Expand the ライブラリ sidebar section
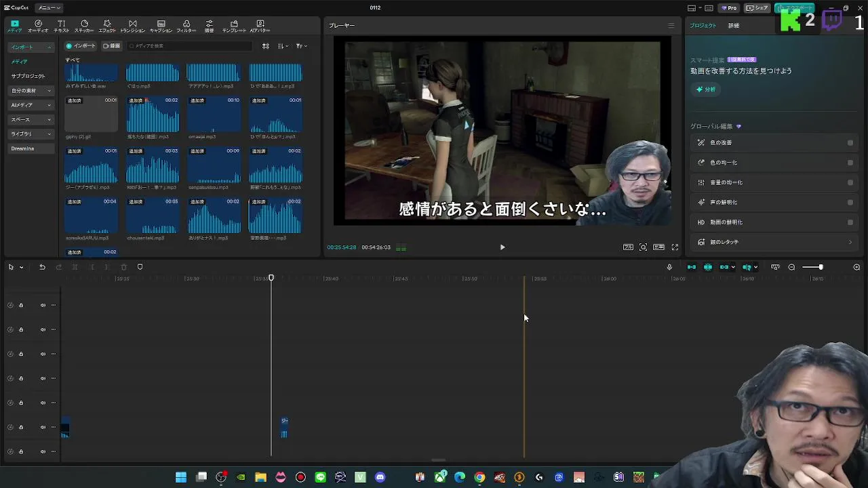This screenshot has width=868, height=488. click(x=32, y=134)
